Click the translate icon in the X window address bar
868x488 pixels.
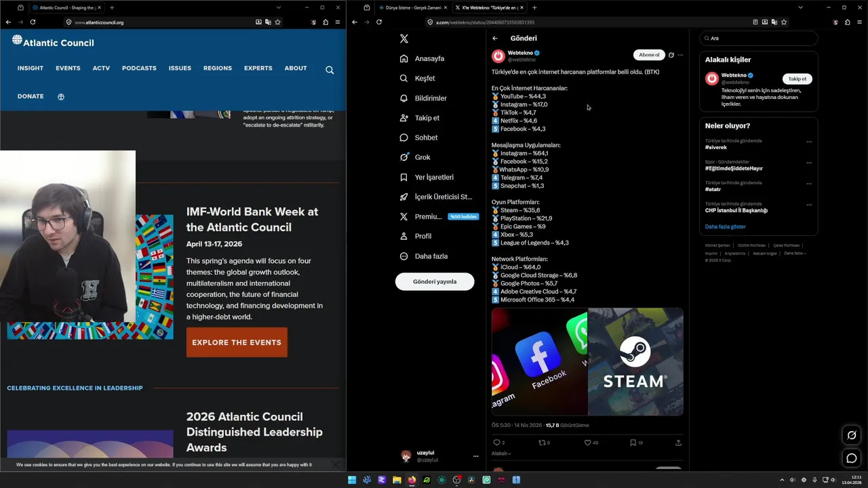point(774,22)
